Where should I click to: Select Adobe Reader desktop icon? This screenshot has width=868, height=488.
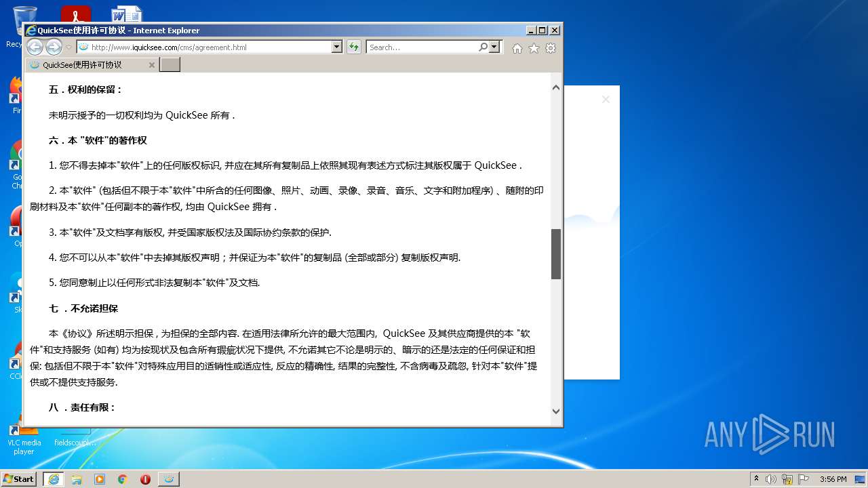tap(76, 15)
